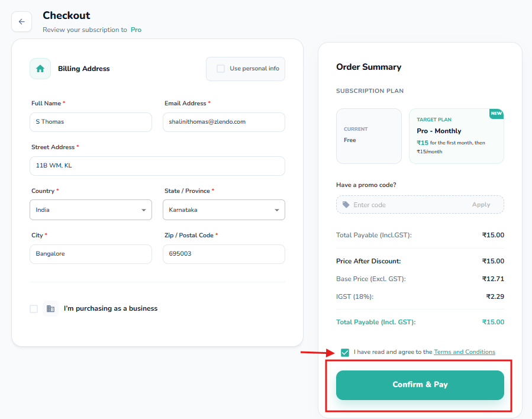Select the Pro - Monthly target plan card

456,136
